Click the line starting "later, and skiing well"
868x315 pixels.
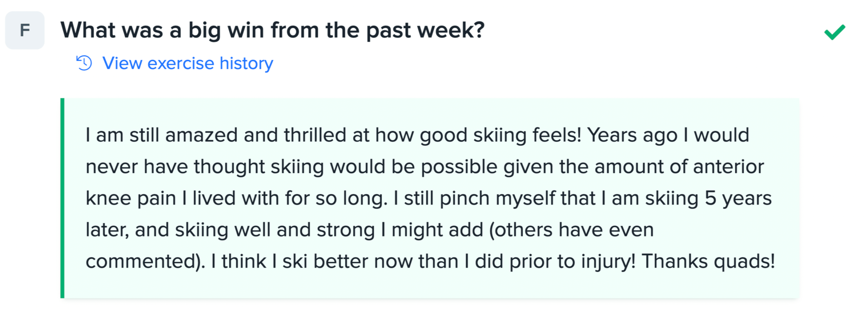coord(369,229)
